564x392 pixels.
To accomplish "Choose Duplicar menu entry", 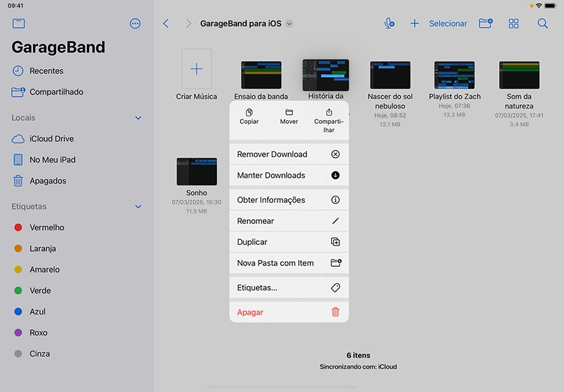I will click(x=289, y=242).
